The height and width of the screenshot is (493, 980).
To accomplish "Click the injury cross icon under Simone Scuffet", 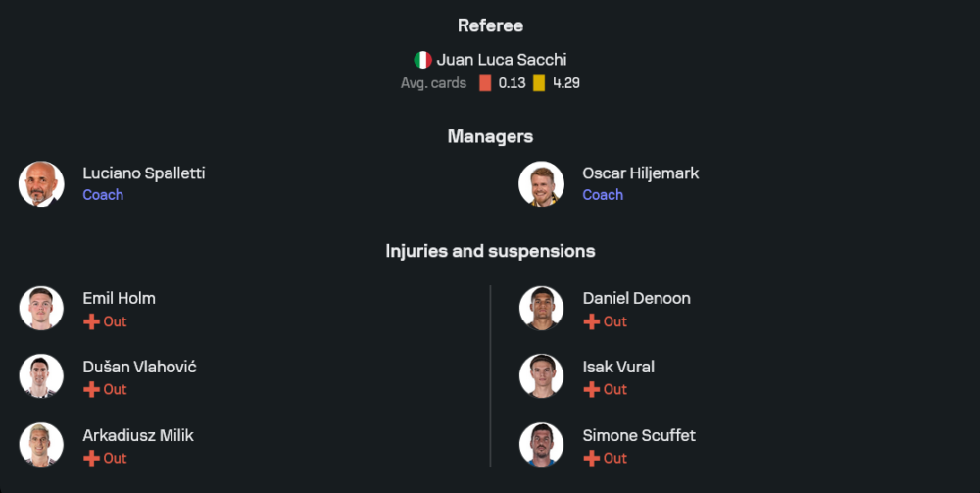I will 591,458.
